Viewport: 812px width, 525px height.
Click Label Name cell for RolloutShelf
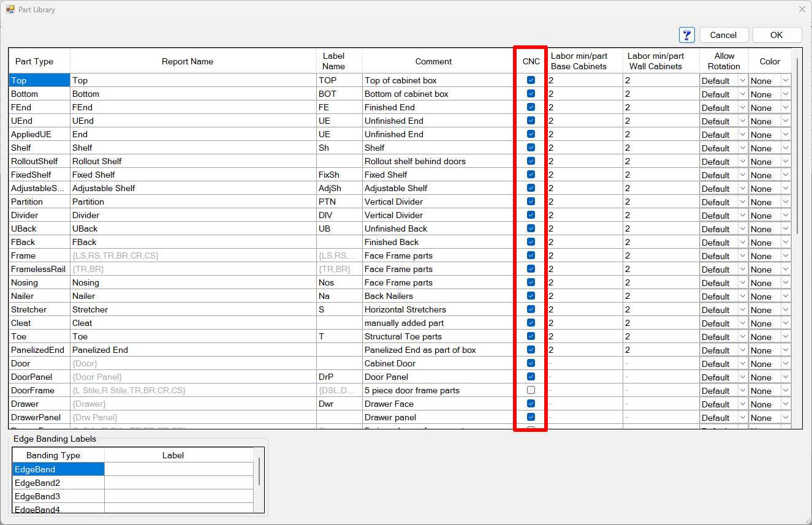click(339, 161)
